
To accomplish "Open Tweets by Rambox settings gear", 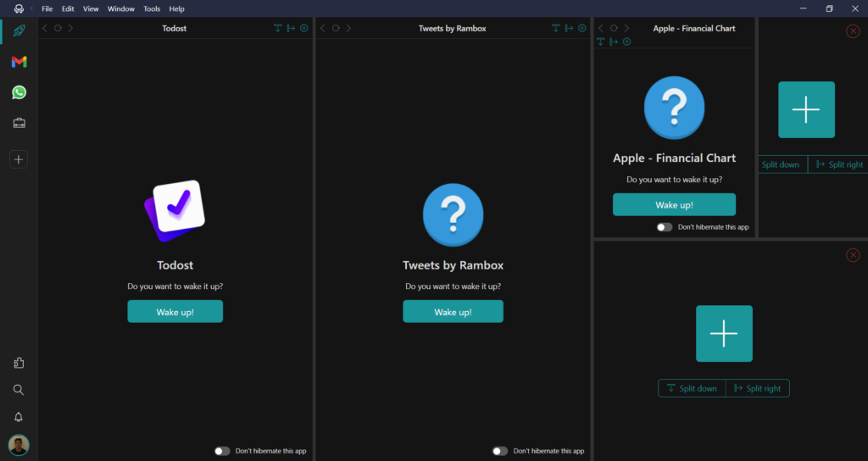I will pos(581,28).
